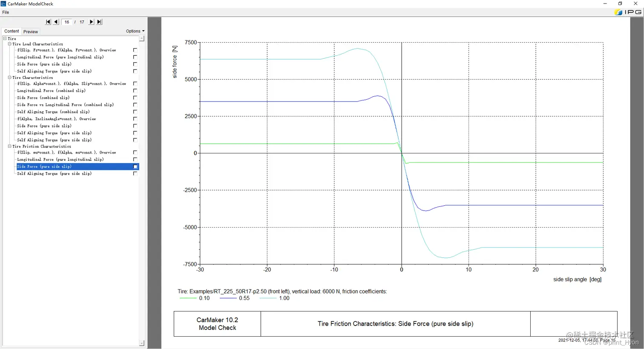
Task: Select Side Force row under Tire Characteristics
Action: coord(44,126)
